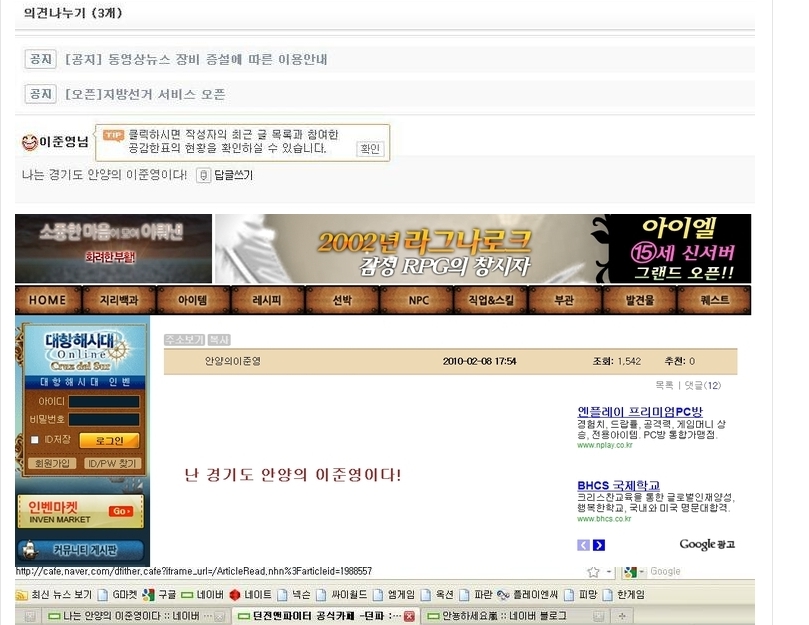Open the dropdown arrow beside the bookmark star
Image resolution: width=809 pixels, height=625 pixels.
609,572
